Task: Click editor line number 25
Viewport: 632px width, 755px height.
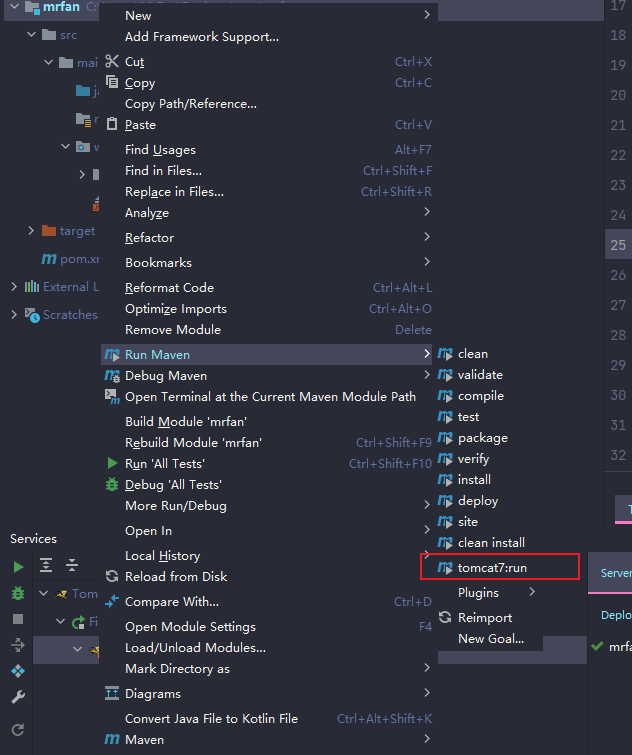Action: coord(618,245)
